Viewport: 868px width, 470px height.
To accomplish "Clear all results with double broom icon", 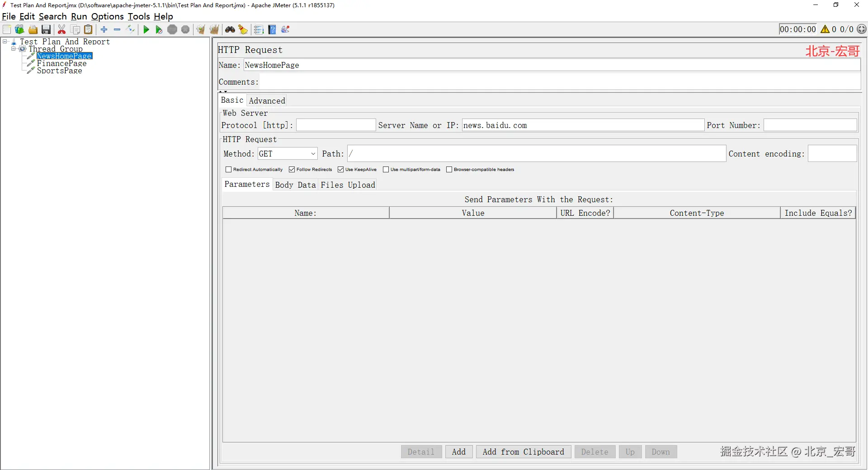I will coord(214,29).
